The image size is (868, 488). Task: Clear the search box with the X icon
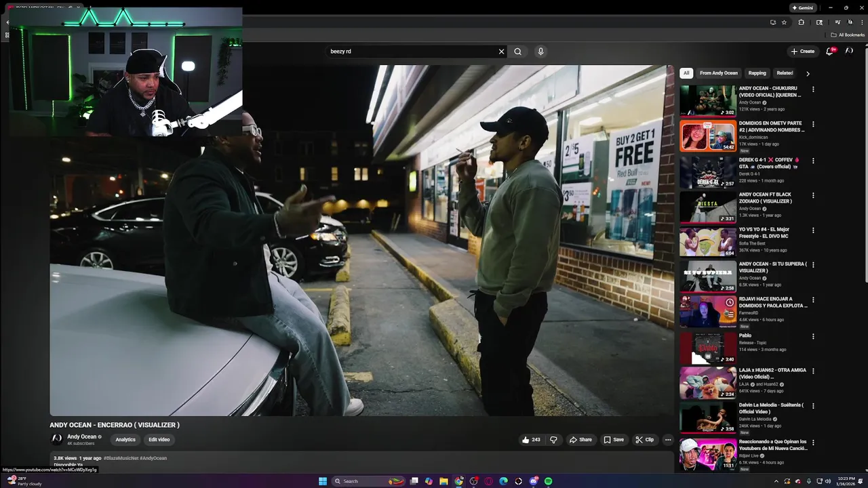pos(502,52)
